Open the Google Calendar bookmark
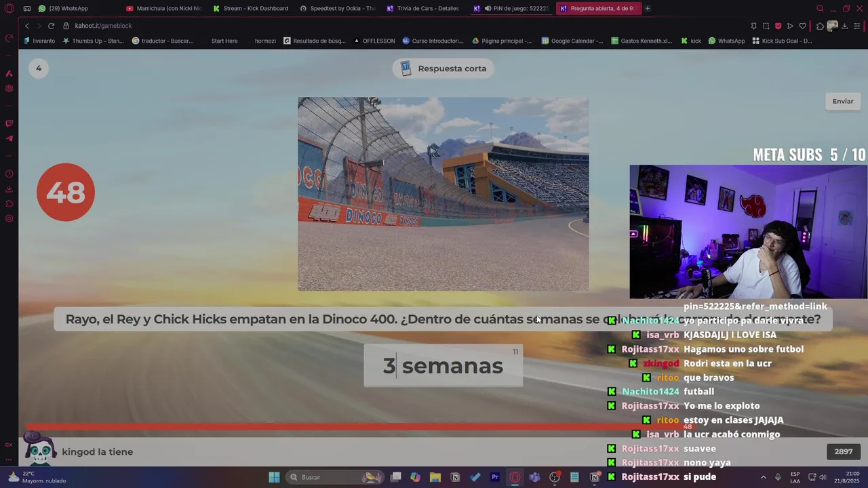 point(572,41)
